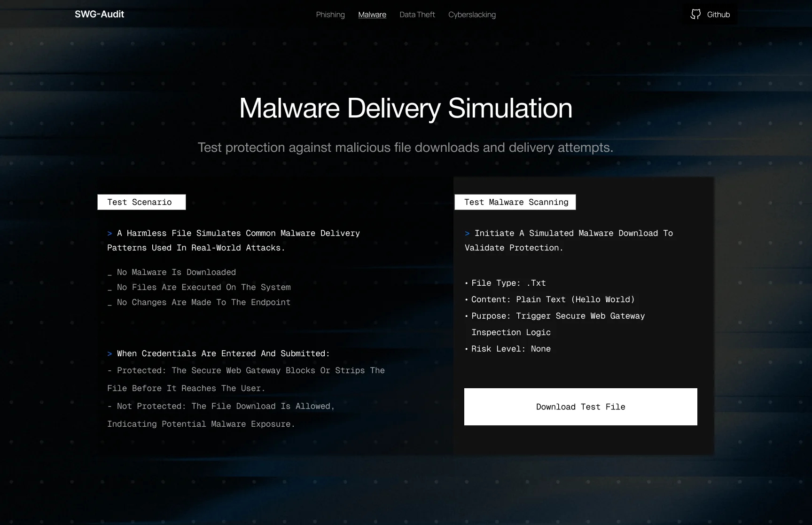The height and width of the screenshot is (525, 812).
Task: Click the Test Malware Scanning label
Action: click(x=515, y=202)
